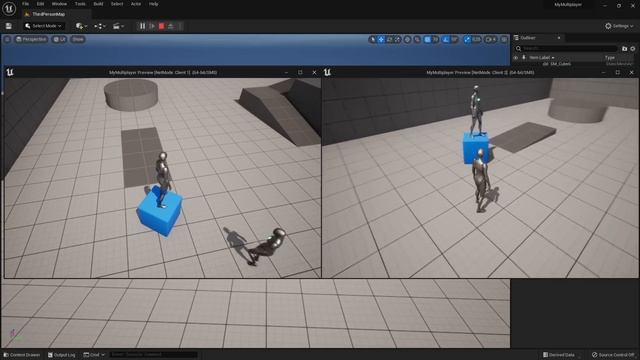Open the Build menu
The height and width of the screenshot is (360, 640).
[x=98, y=4]
